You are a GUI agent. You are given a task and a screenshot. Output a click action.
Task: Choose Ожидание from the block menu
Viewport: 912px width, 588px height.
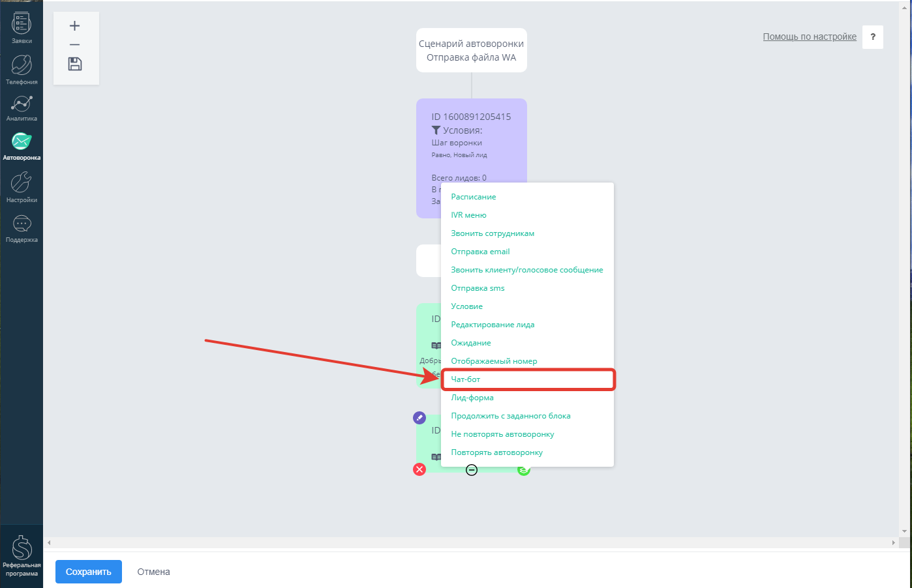pyautogui.click(x=471, y=343)
